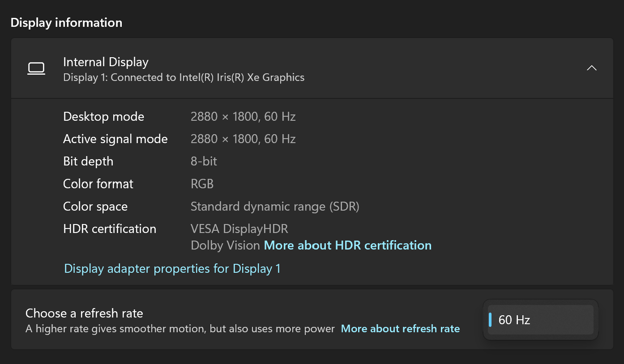This screenshot has width=624, height=364.
Task: Click the Display information heading
Action: (66, 23)
